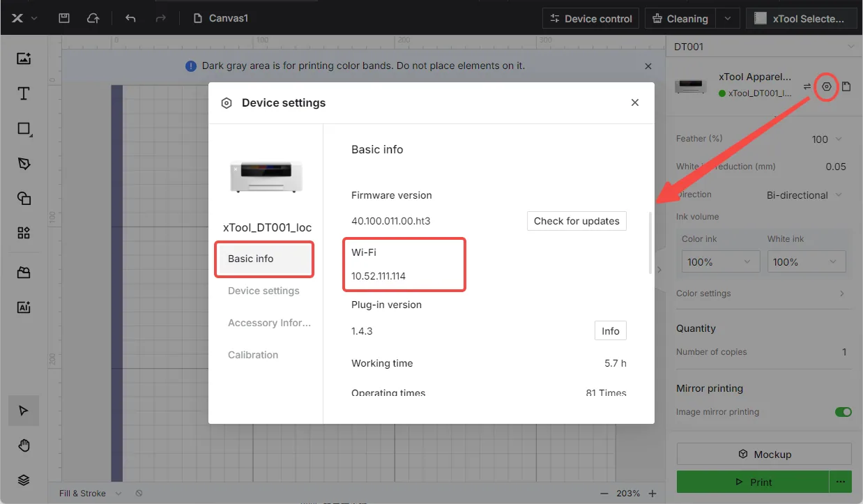This screenshot has width=863, height=504.
Task: Click the cloud upload icon
Action: pos(93,18)
